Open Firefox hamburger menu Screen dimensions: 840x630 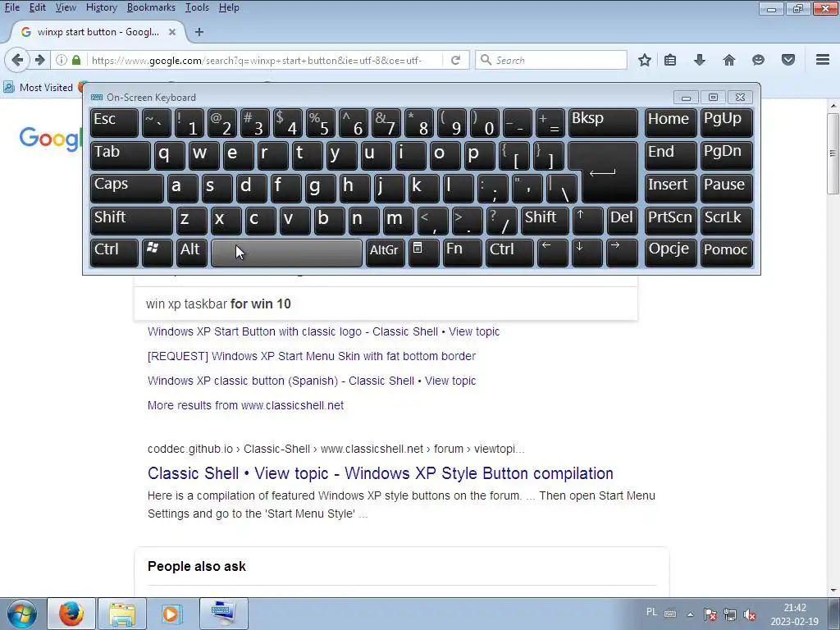coord(823,60)
